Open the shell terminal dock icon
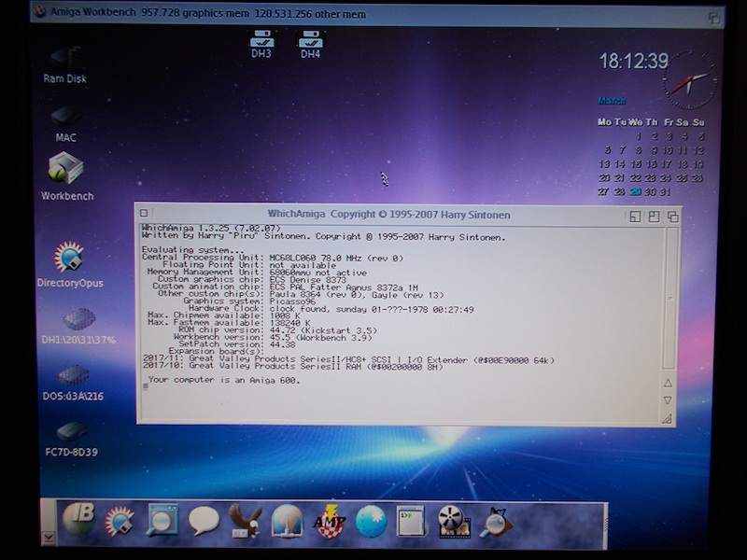Viewport: 747px width, 560px height. (x=411, y=521)
